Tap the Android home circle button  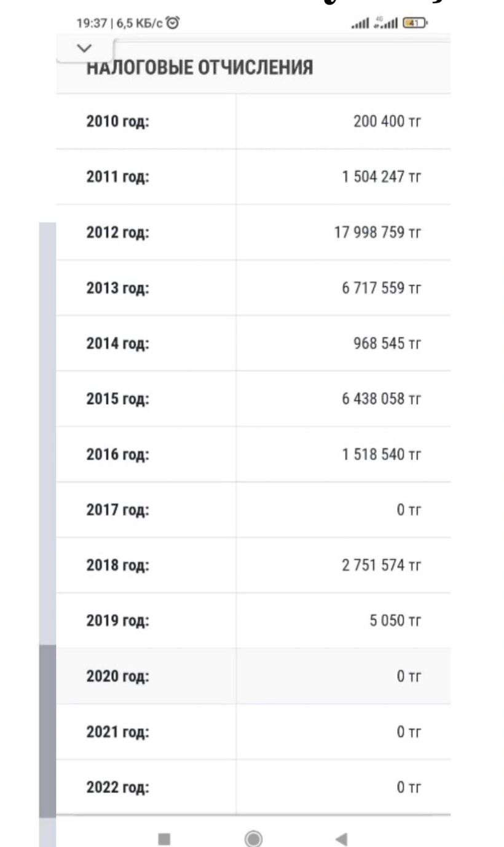pyautogui.click(x=253, y=838)
